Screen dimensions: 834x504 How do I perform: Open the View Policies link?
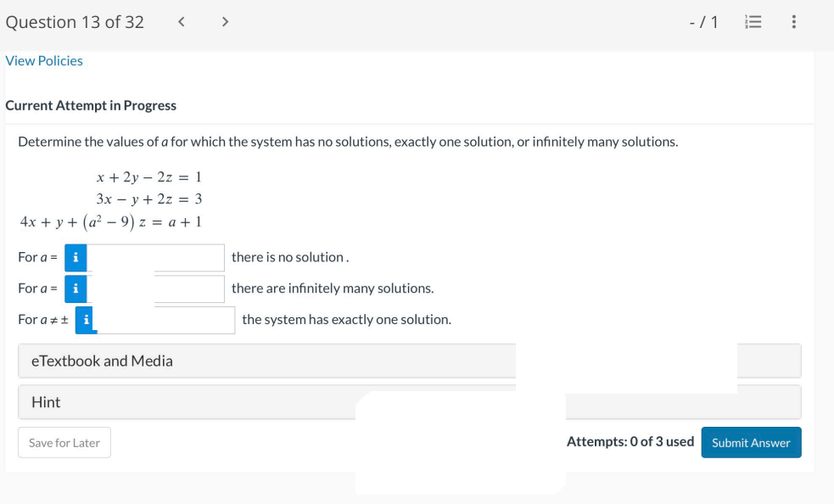[44, 61]
